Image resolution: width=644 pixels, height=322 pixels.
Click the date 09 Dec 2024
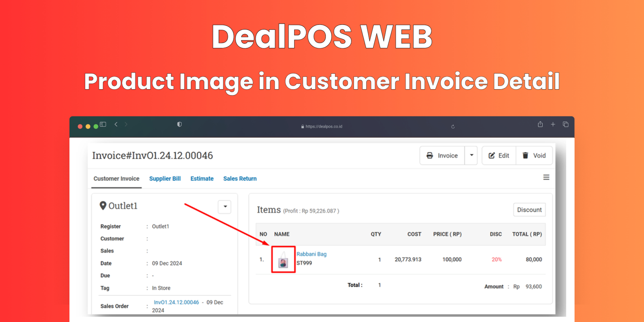167,263
